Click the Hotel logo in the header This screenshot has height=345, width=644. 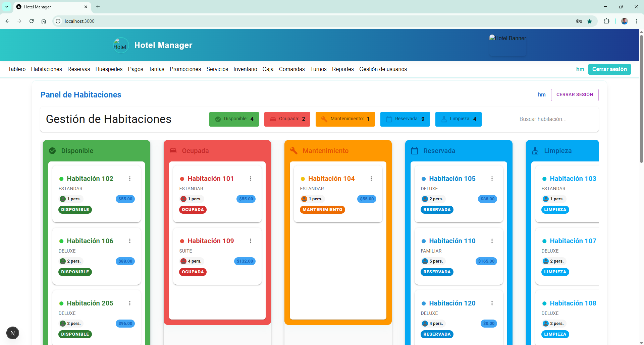click(120, 45)
